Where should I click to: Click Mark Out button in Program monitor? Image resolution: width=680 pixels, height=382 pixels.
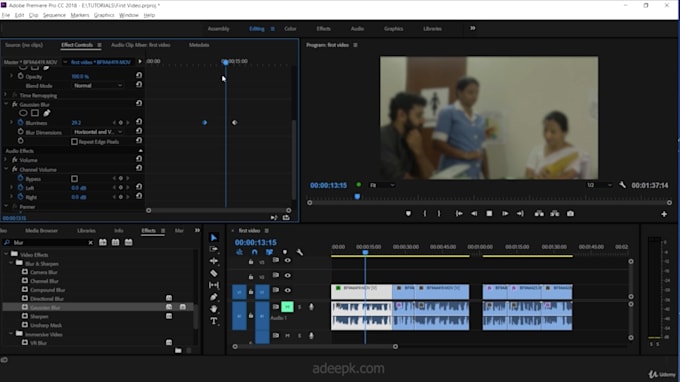click(439, 214)
